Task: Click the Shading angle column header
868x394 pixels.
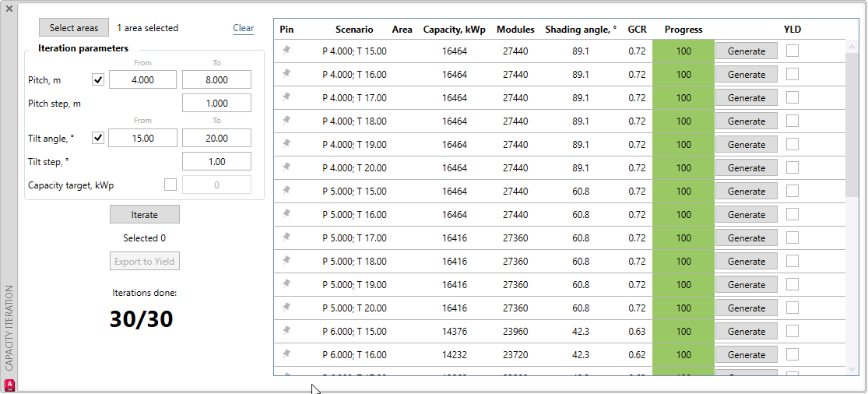Action: (580, 30)
